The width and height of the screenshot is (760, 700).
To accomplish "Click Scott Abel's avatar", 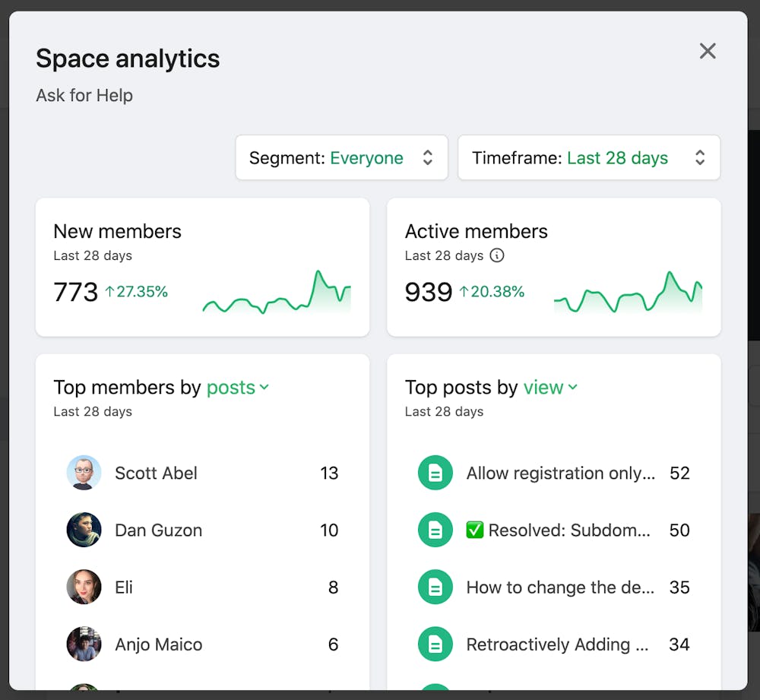I will [x=84, y=473].
